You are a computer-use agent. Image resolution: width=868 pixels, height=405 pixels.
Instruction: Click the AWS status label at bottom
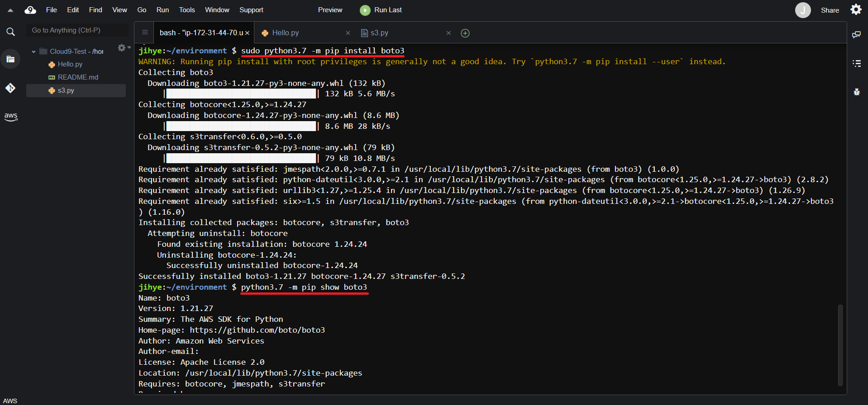[10, 401]
